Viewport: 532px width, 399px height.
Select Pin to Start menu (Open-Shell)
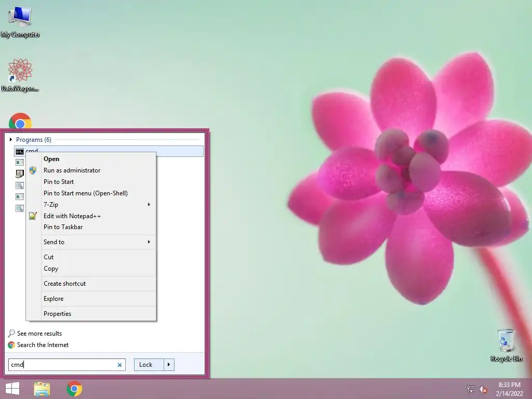click(91, 193)
